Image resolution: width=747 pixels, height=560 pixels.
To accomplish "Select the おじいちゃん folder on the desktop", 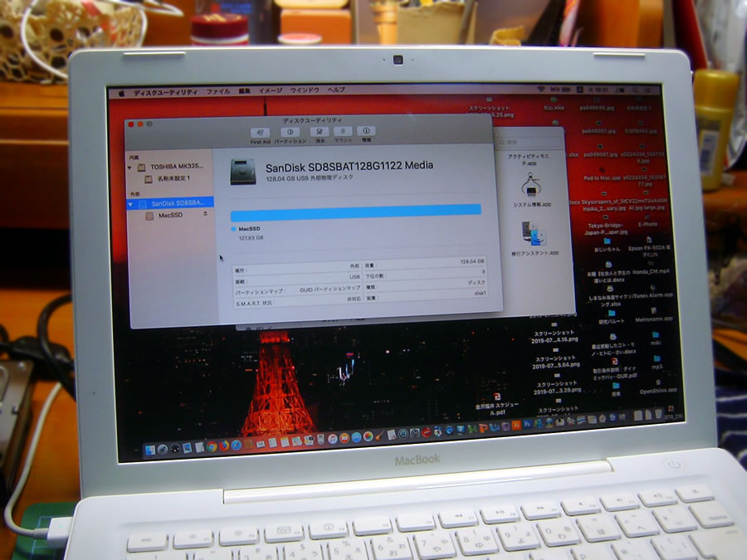I will click(x=607, y=246).
